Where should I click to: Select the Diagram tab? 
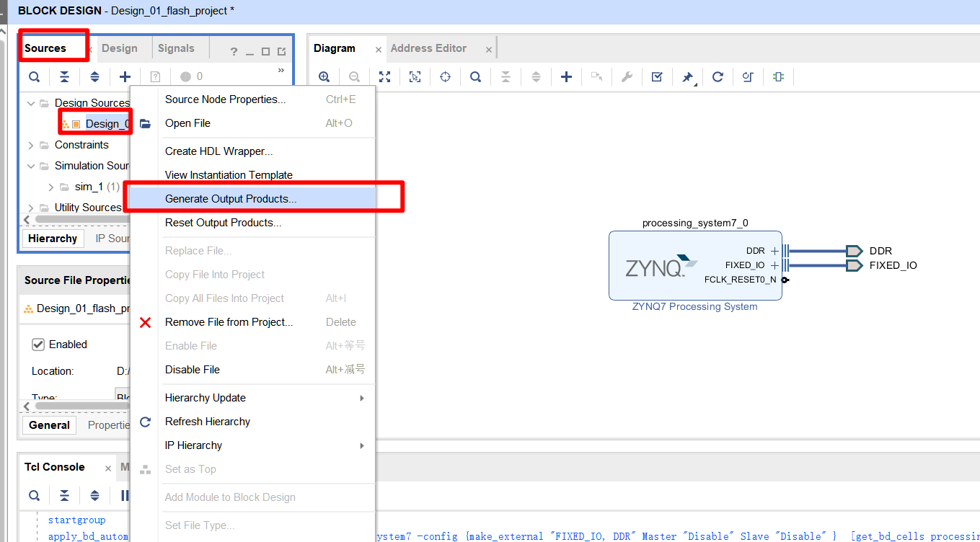click(x=335, y=48)
